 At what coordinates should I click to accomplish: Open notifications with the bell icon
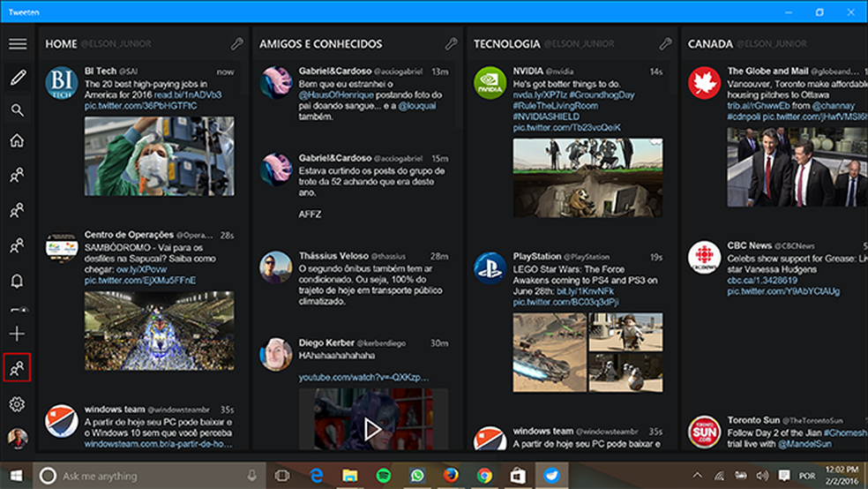point(17,281)
